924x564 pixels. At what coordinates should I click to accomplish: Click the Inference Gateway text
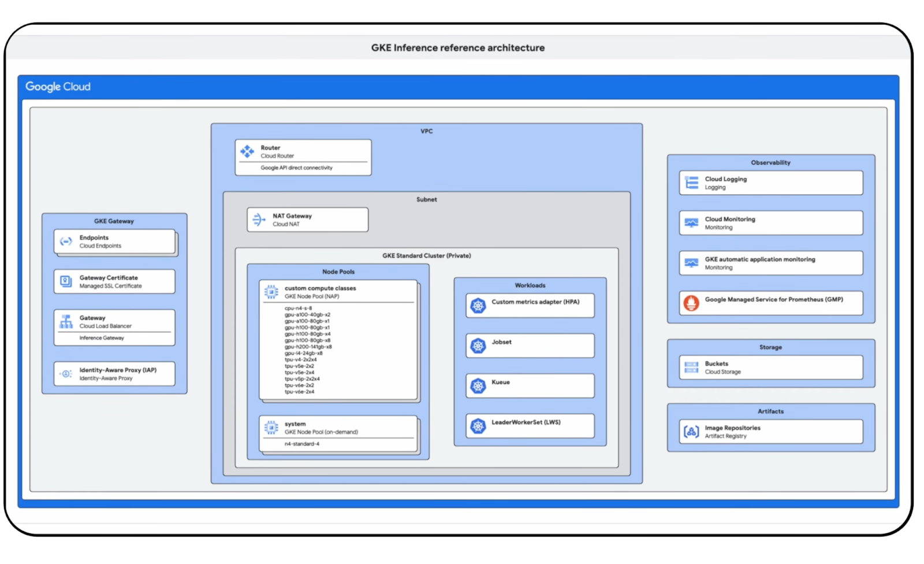click(102, 338)
